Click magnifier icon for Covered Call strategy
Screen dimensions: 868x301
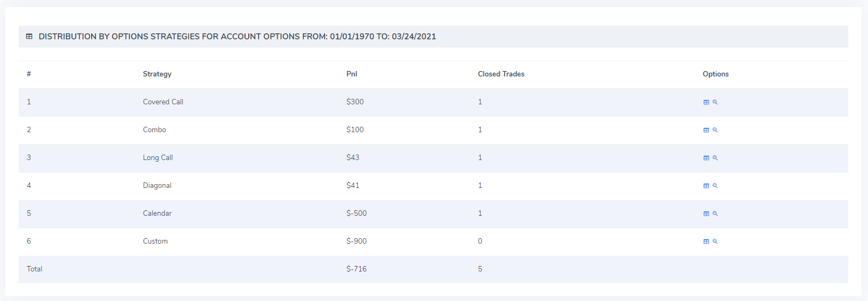(715, 102)
